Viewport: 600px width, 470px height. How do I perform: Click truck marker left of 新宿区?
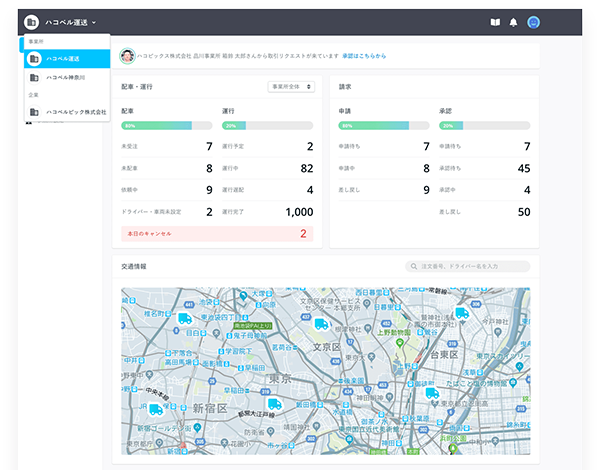tap(156, 408)
